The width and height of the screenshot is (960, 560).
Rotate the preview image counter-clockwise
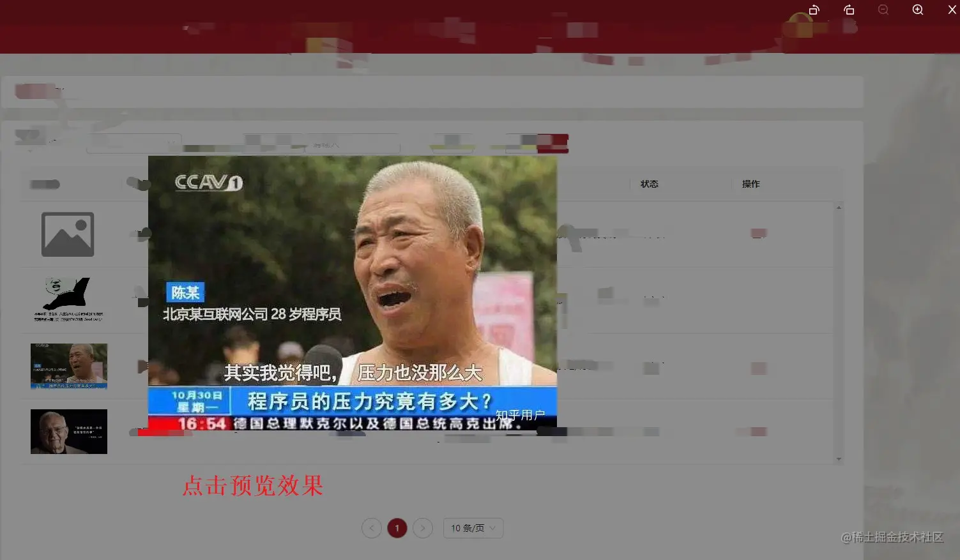coord(814,10)
